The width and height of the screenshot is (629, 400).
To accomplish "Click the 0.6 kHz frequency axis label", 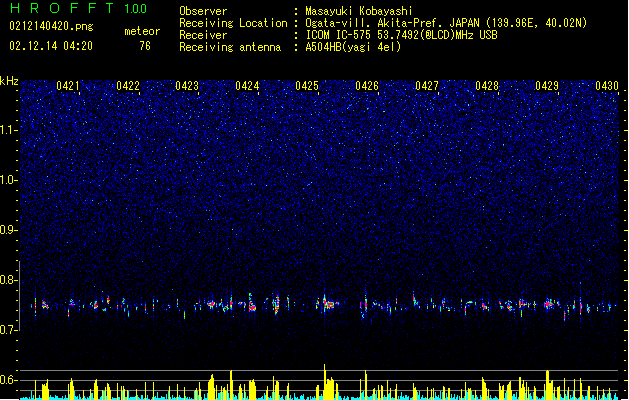I will pyautogui.click(x=8, y=380).
